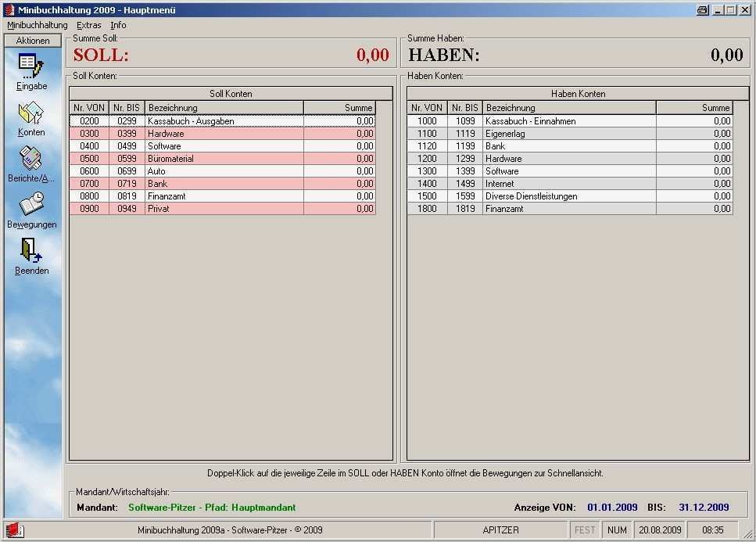Select the Eigenerlag account row
This screenshot has width=756, height=542.
pyautogui.click(x=569, y=134)
